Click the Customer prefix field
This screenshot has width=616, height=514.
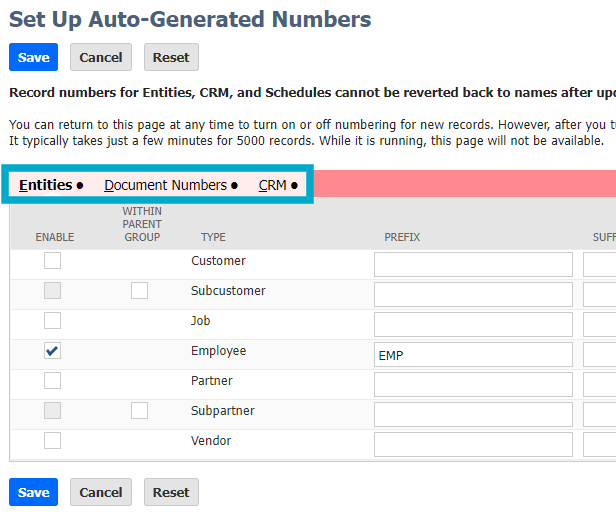point(473,264)
